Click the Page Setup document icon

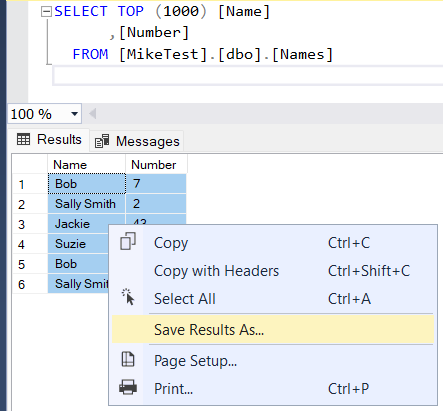click(x=128, y=359)
